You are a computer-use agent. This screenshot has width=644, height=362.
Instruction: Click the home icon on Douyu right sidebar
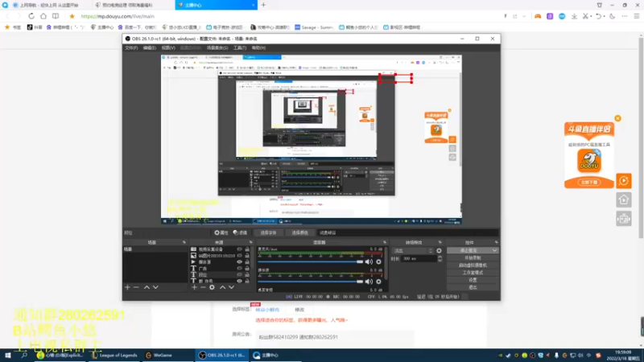(x=623, y=200)
